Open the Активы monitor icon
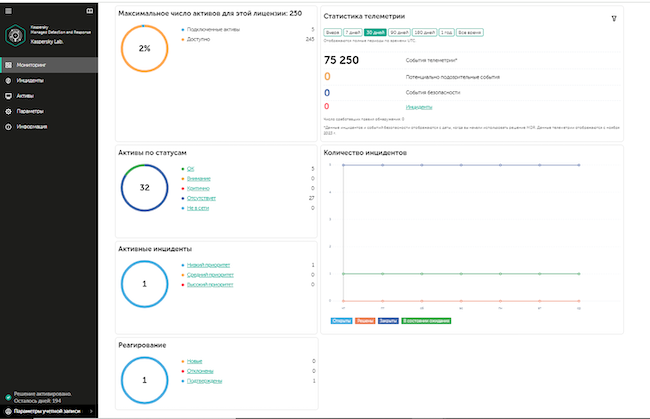Viewport: 650px width, 419px height. (8, 96)
